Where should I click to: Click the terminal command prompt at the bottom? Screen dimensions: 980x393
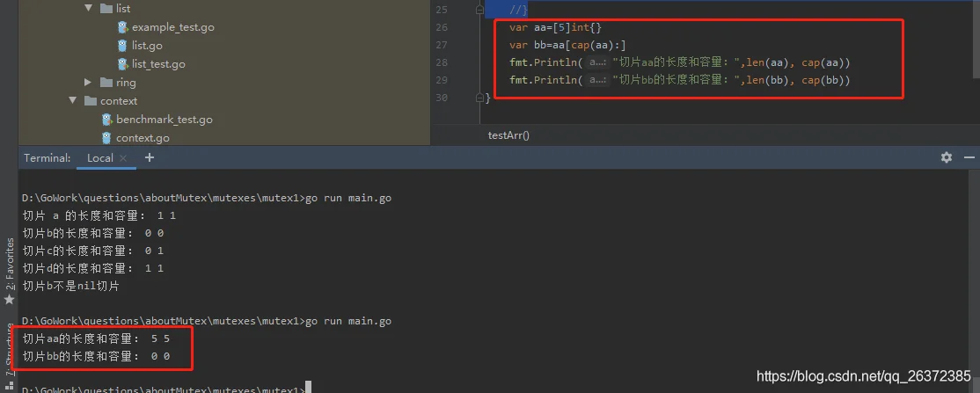coord(306,389)
